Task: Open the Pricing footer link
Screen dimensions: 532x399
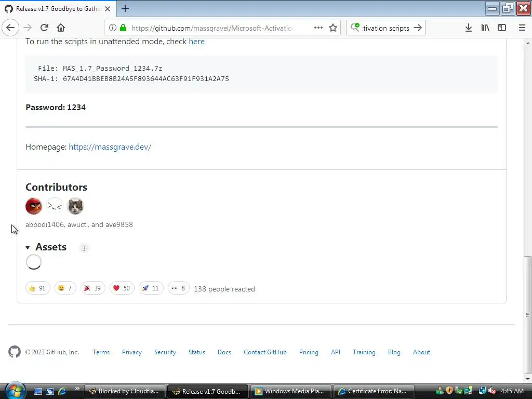Action: click(309, 352)
